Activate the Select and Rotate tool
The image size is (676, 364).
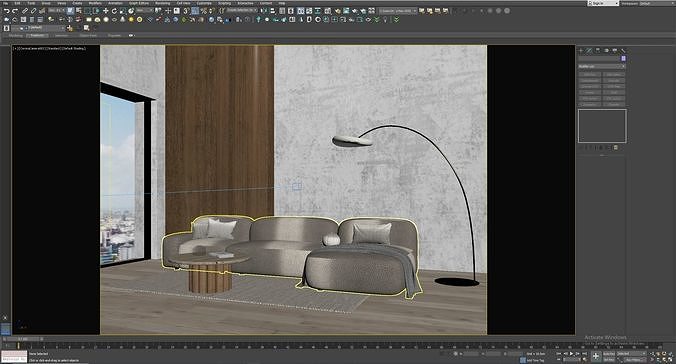[x=114, y=10]
